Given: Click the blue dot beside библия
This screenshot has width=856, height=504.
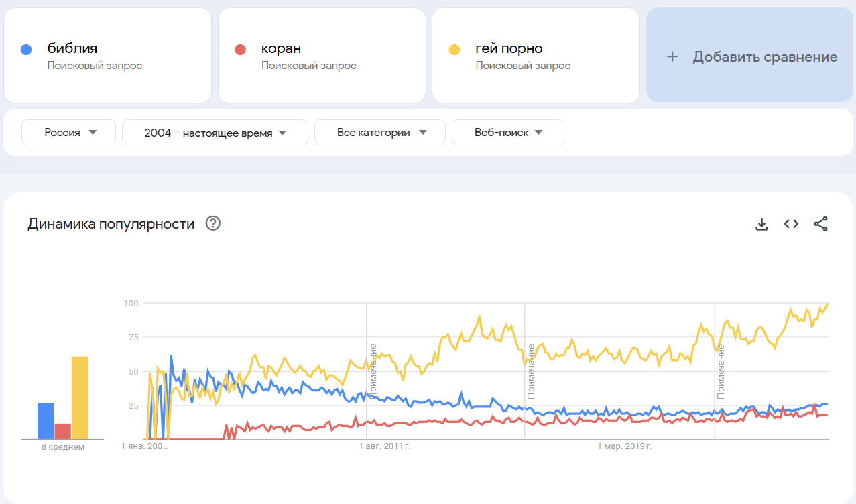Looking at the screenshot, I should [26, 49].
